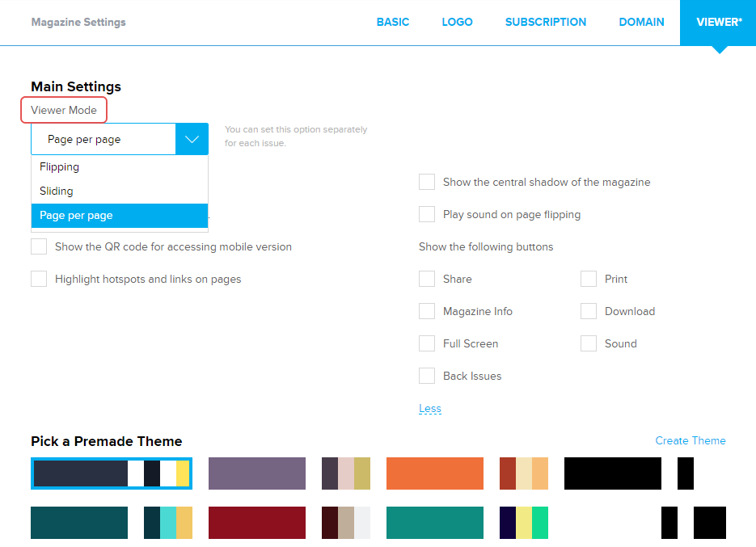Image resolution: width=756 pixels, height=547 pixels.
Task: Pick the purple-gray premade theme swatch
Action: click(256, 473)
